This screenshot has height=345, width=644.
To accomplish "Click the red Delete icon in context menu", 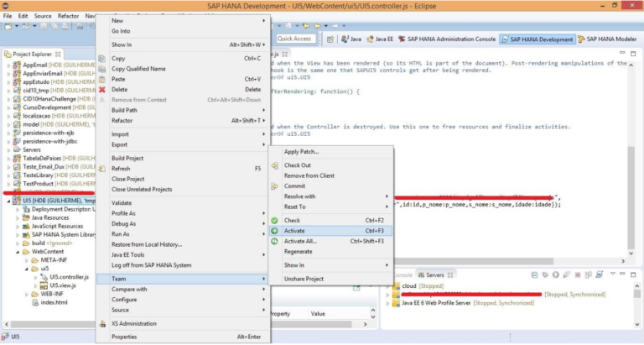I will tap(101, 89).
